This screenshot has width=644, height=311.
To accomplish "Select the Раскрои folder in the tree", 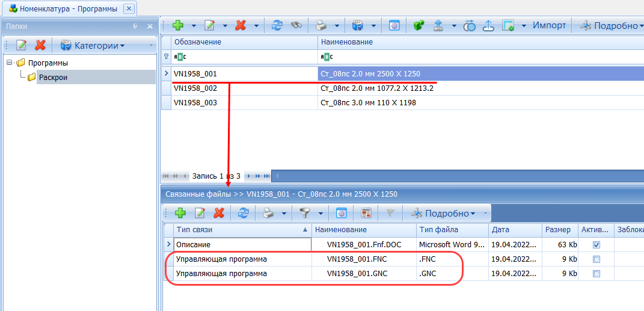I will pyautogui.click(x=53, y=77).
